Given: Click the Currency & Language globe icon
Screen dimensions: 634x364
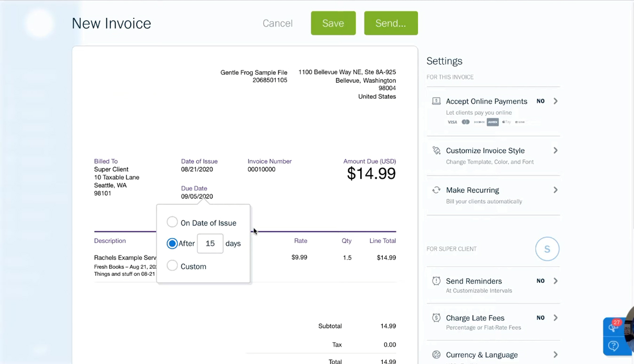Looking at the screenshot, I should [436, 355].
